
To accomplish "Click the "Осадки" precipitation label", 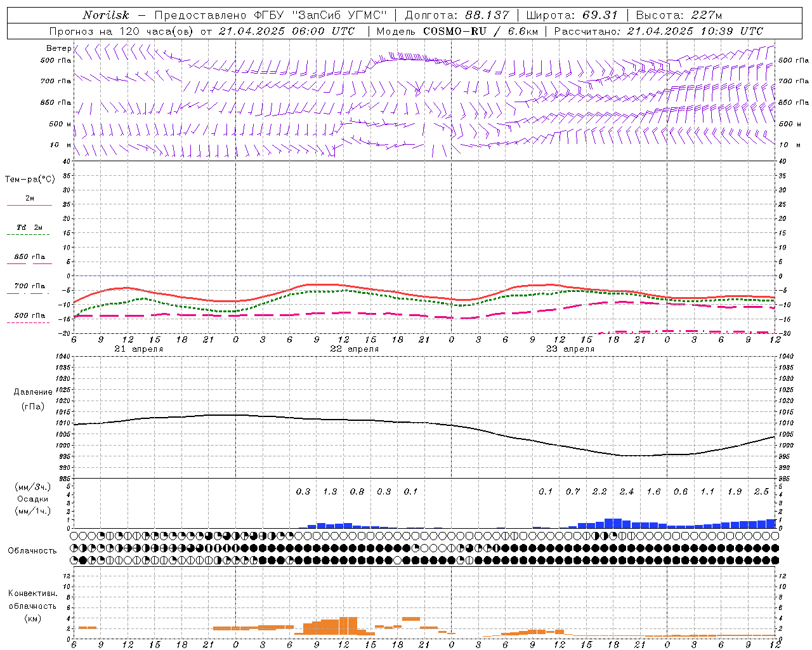I will pyautogui.click(x=32, y=499).
